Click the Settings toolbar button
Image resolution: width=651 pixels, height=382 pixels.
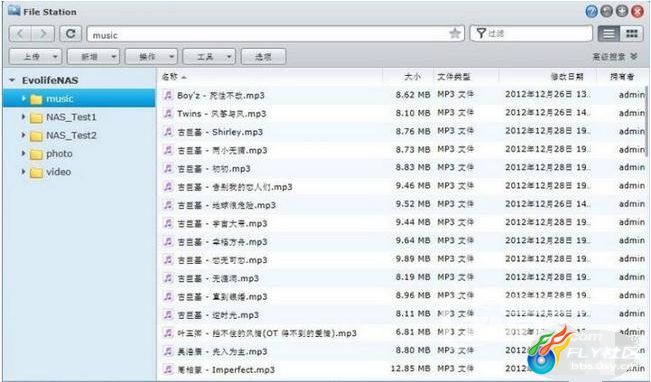pos(263,56)
